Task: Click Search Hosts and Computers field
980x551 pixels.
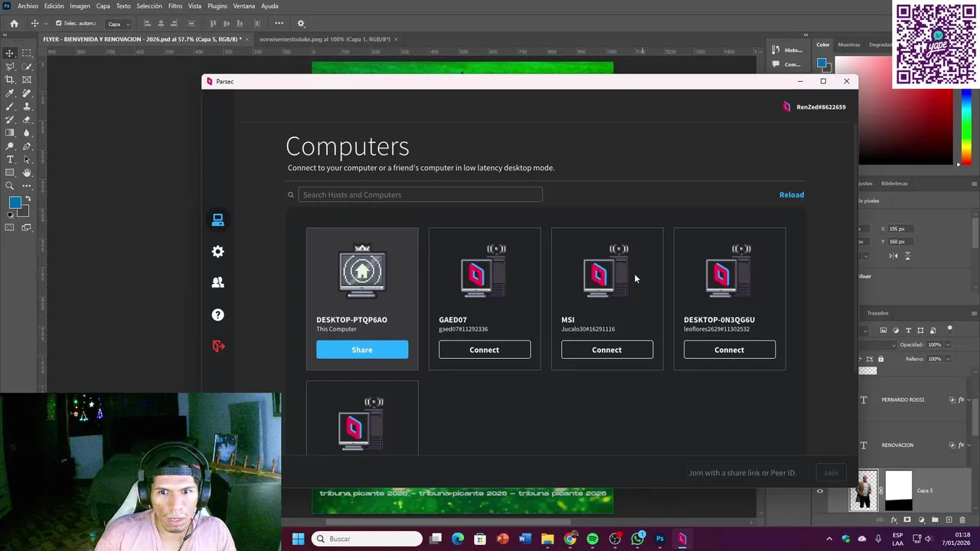Action: coord(420,194)
